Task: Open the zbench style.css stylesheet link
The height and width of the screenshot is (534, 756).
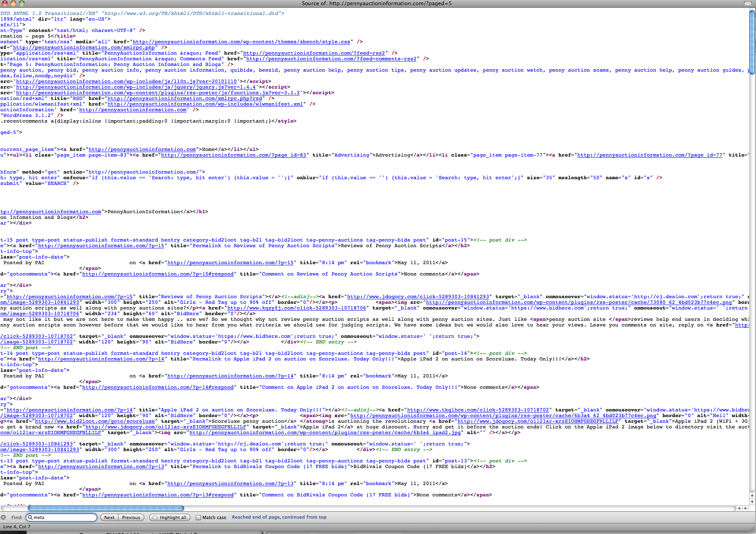Action: [241, 42]
